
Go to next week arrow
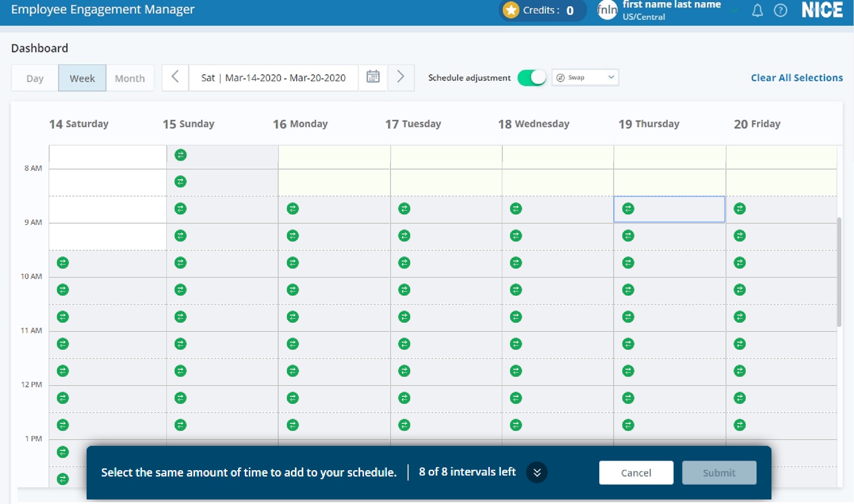point(400,77)
